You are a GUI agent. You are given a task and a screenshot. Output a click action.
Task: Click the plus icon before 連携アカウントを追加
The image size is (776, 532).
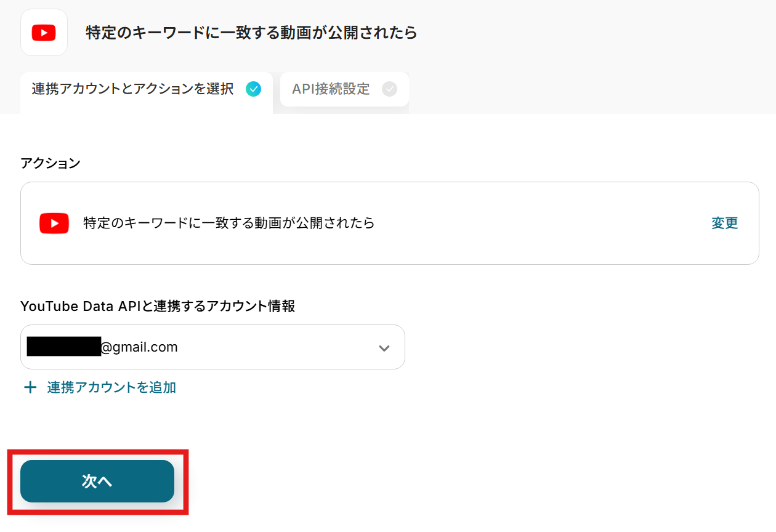pos(30,387)
